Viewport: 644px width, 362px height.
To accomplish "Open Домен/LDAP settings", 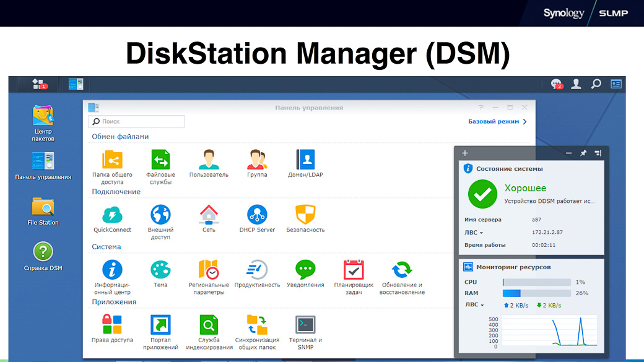I will pos(305,163).
